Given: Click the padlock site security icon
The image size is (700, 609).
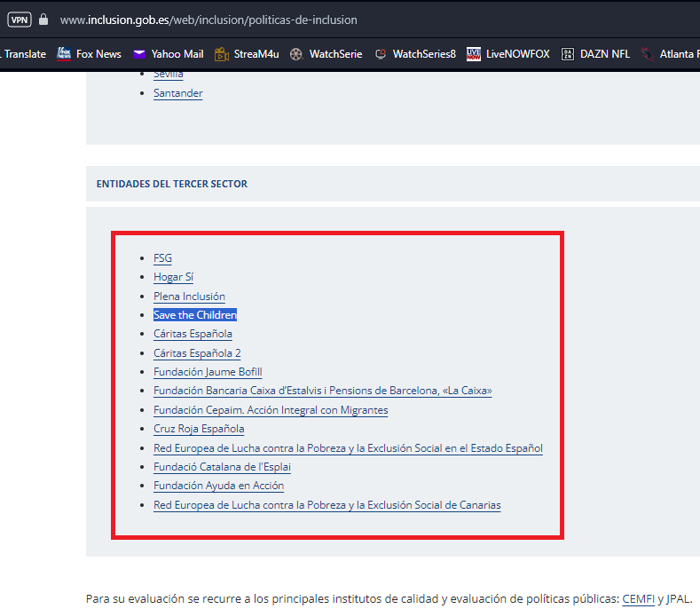Looking at the screenshot, I should [43, 20].
